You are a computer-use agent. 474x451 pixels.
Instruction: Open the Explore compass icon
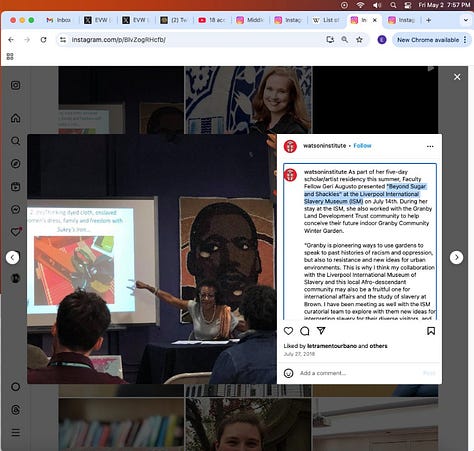pos(15,164)
